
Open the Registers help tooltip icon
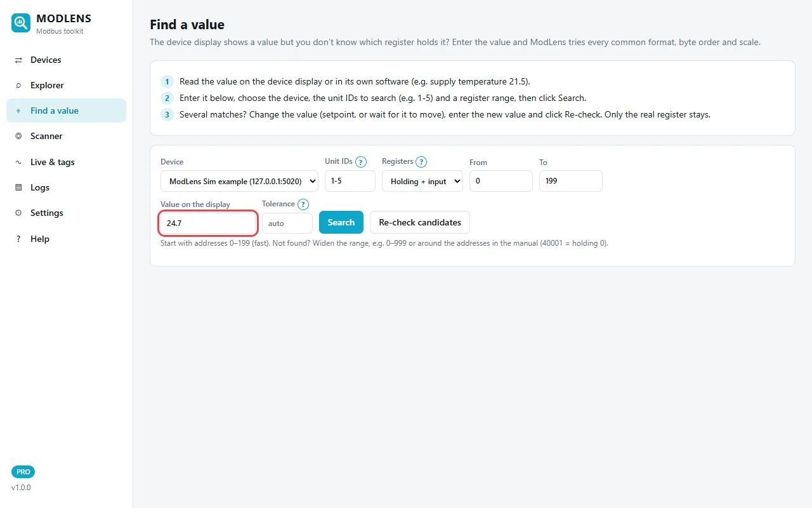pos(421,162)
